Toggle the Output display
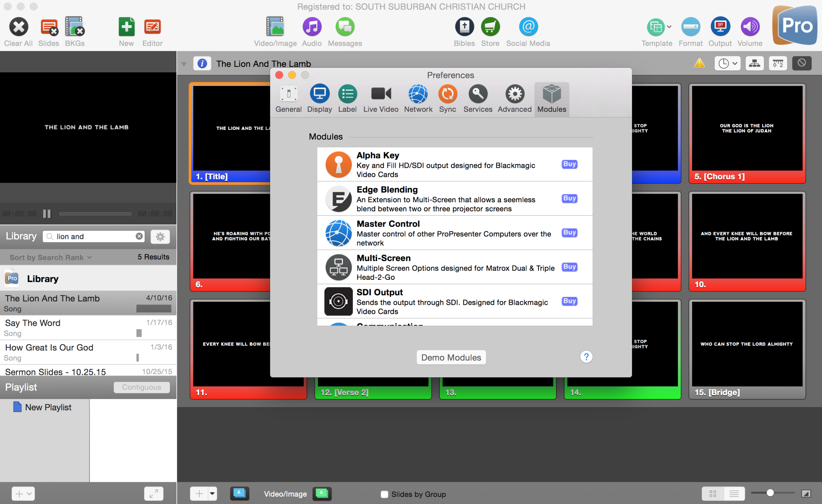Viewport: 822px width, 504px height. click(x=720, y=27)
